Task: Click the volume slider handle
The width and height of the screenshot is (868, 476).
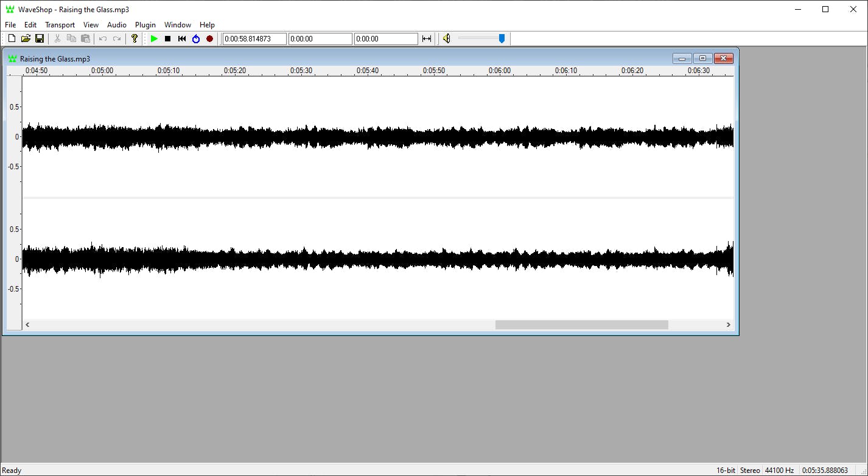Action: (502, 38)
